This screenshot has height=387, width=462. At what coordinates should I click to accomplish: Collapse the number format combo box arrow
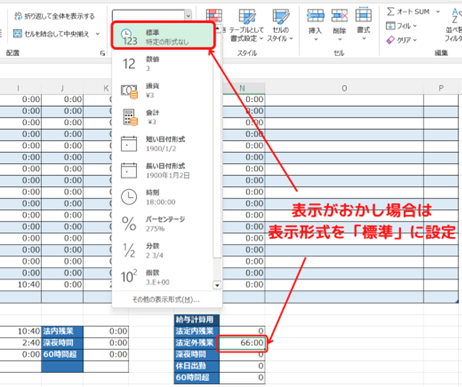pyautogui.click(x=188, y=15)
